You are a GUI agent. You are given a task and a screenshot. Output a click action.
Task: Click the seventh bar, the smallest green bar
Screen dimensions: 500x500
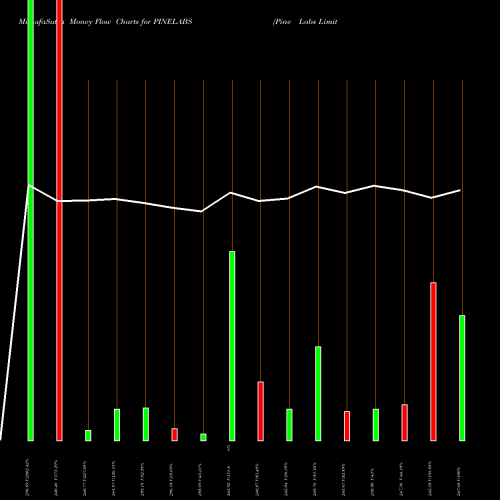coord(203,437)
